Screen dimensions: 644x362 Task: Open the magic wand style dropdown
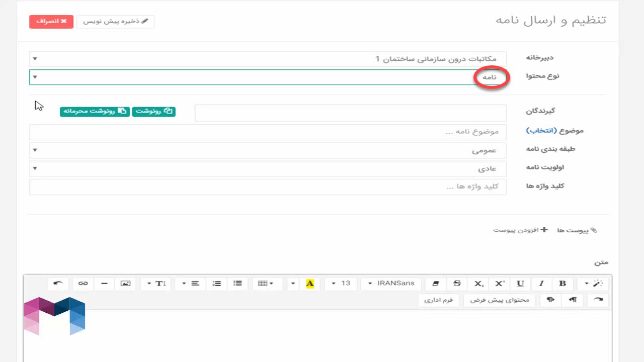coord(593,284)
